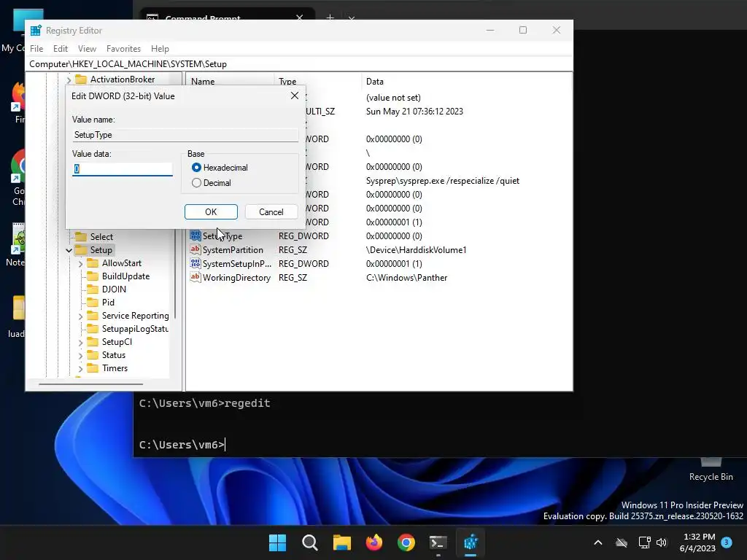Screen dimensions: 747x560
Task: Open the Help menu in Registry Editor
Action: (x=160, y=49)
